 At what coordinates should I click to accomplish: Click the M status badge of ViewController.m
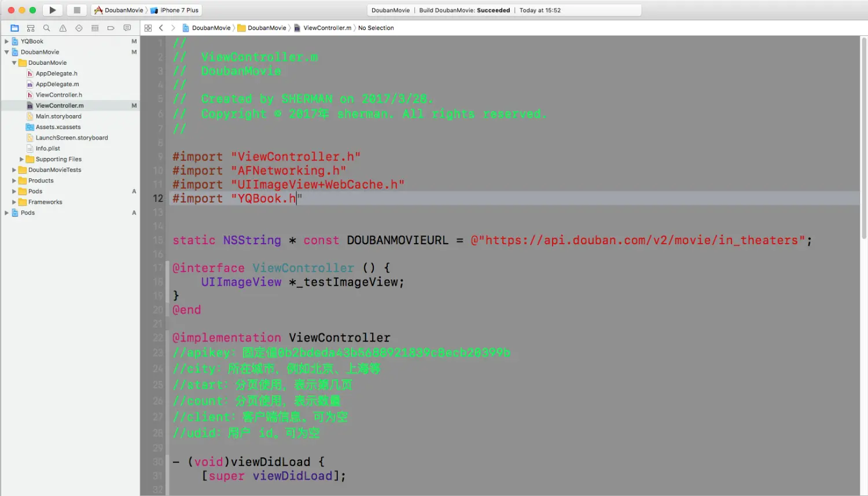click(x=134, y=105)
